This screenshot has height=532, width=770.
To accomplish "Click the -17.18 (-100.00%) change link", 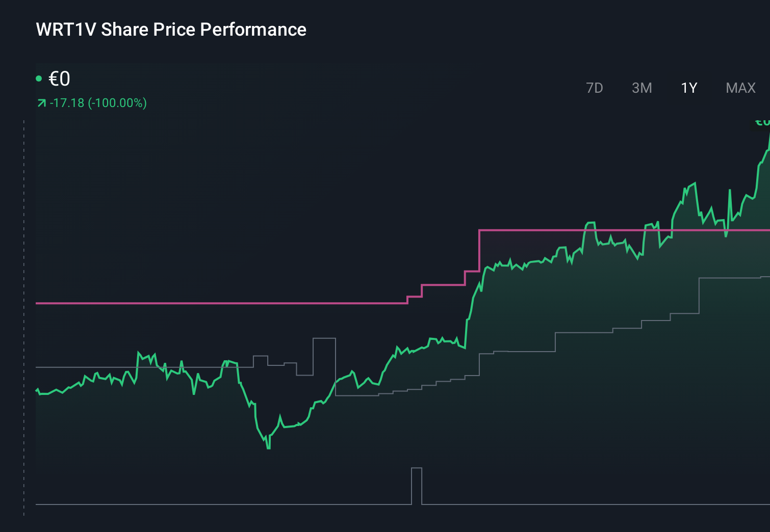I will point(98,102).
